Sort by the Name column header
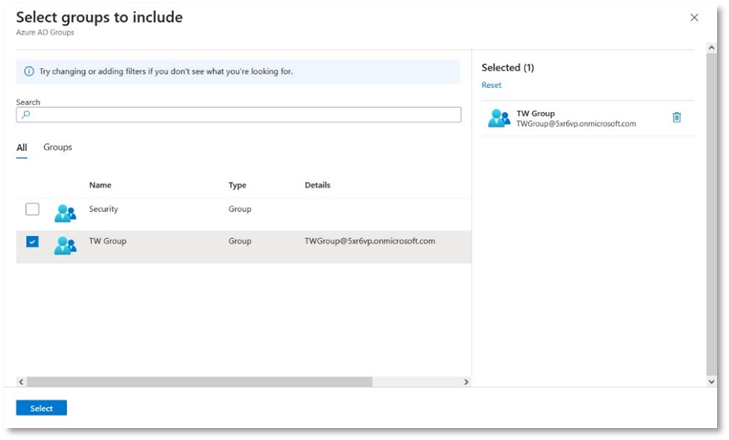Screen dimensions: 729x440 [99, 185]
